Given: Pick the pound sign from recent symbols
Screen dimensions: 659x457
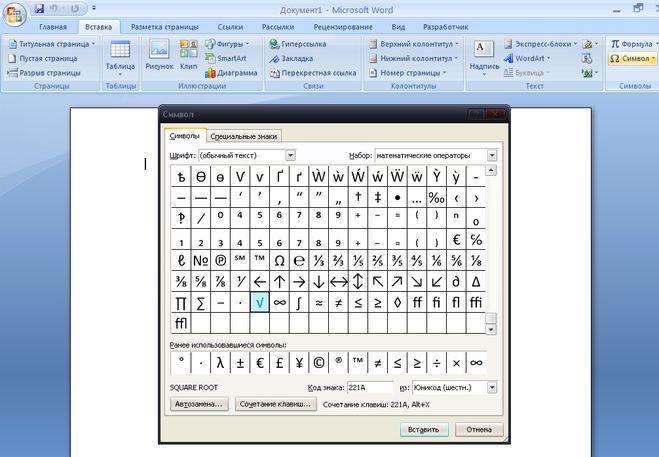Looking at the screenshot, I should pos(279,363).
